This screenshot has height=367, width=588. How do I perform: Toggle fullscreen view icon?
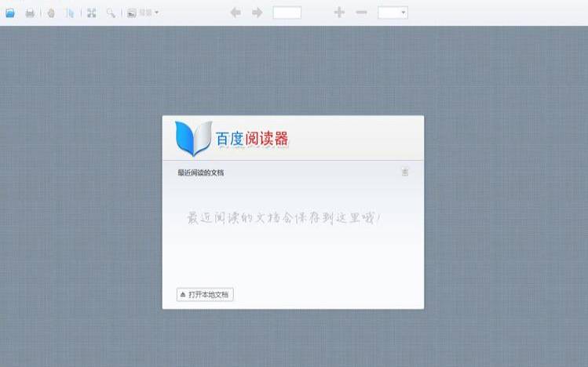point(92,13)
